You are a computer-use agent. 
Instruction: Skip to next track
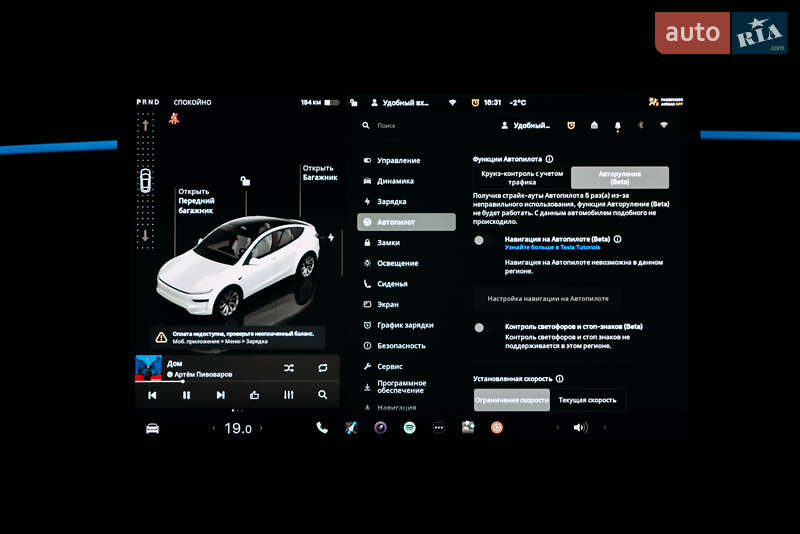click(220, 395)
